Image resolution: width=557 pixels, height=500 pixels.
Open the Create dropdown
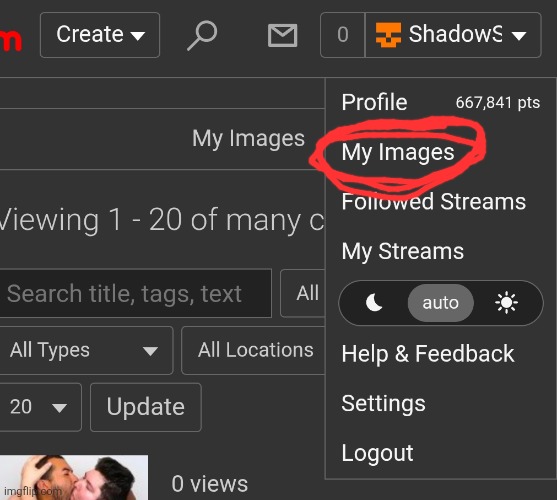pyautogui.click(x=100, y=35)
